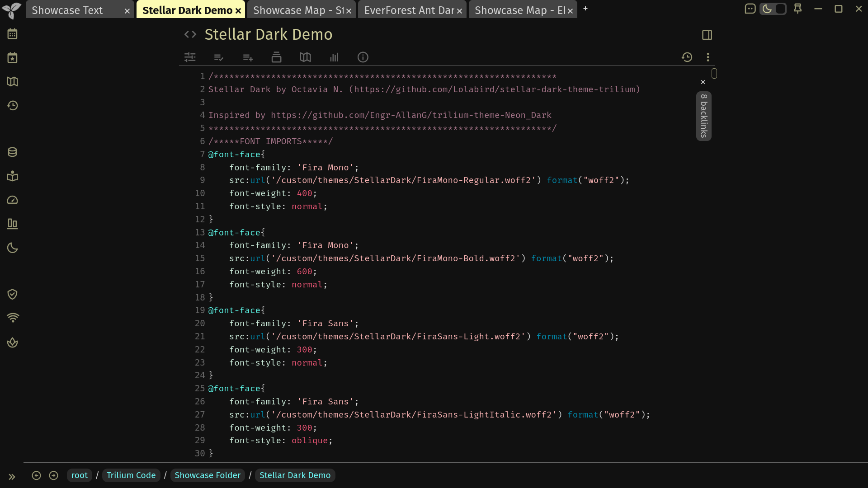Viewport: 868px width, 488px height.
Task: Click the Stellar Dark Demo note title
Action: pyautogui.click(x=269, y=34)
